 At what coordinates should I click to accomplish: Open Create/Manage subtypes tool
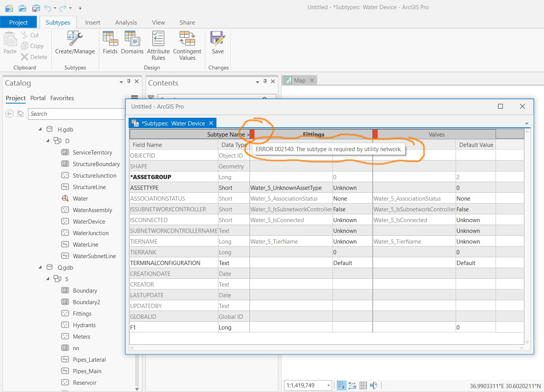coord(75,43)
